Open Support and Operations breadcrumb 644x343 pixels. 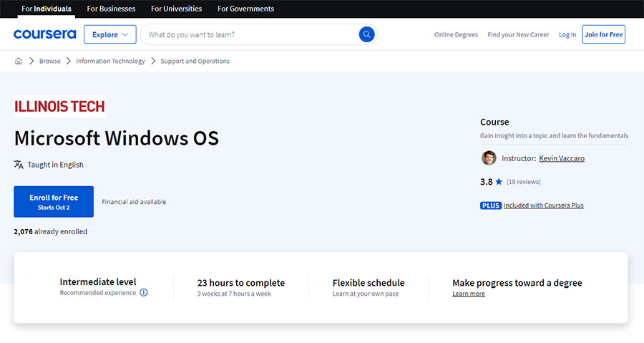(x=195, y=61)
